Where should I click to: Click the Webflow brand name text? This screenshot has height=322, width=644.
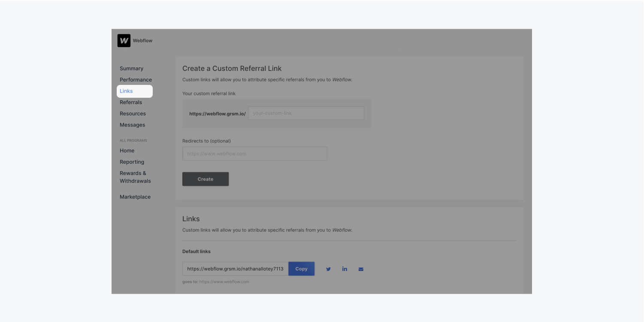pos(142,41)
